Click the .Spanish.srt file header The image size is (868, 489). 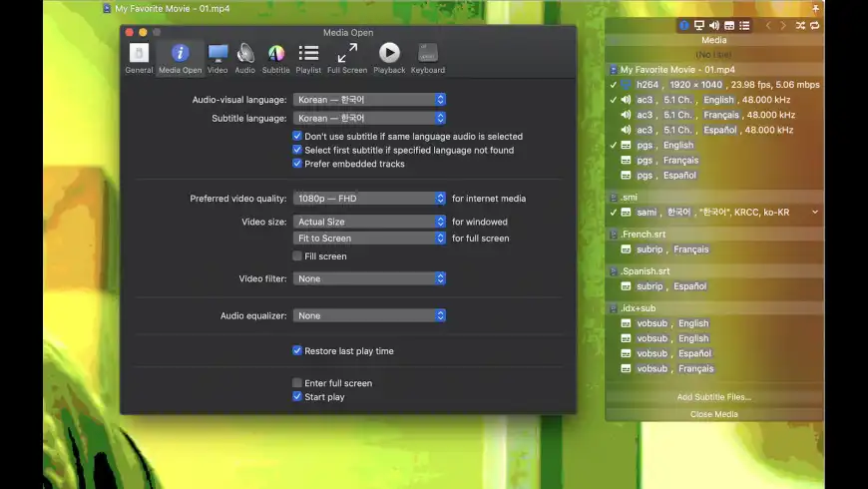pos(714,271)
